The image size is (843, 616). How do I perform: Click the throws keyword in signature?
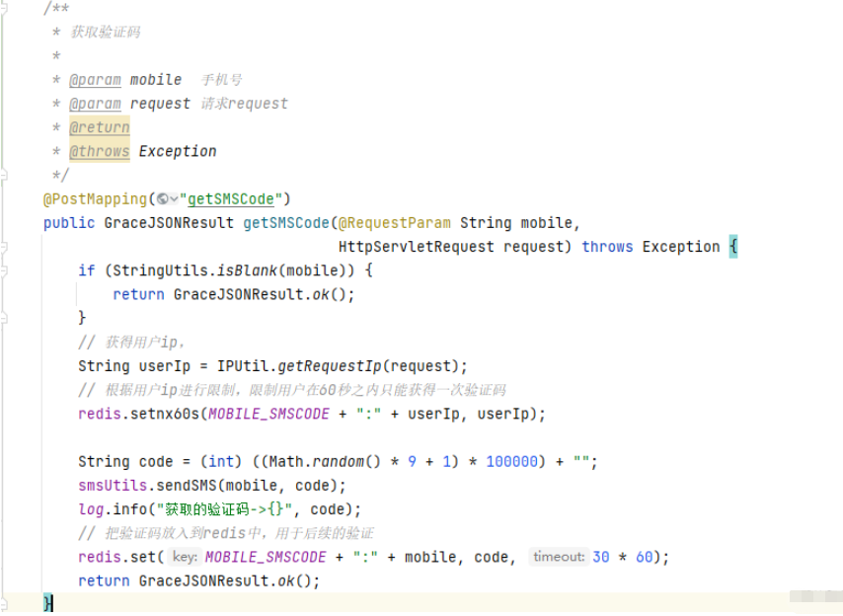(607, 247)
